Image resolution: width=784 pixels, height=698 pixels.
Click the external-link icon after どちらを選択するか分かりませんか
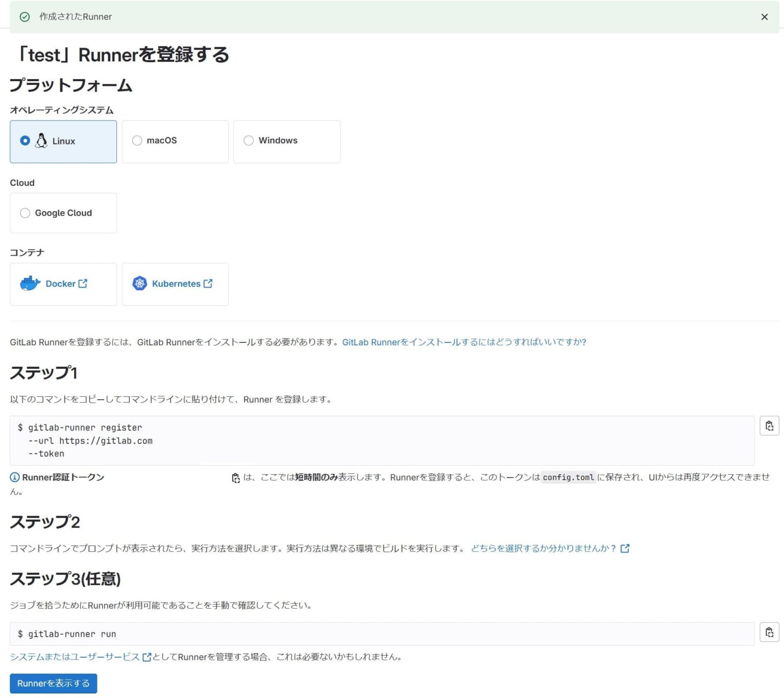(x=625, y=548)
